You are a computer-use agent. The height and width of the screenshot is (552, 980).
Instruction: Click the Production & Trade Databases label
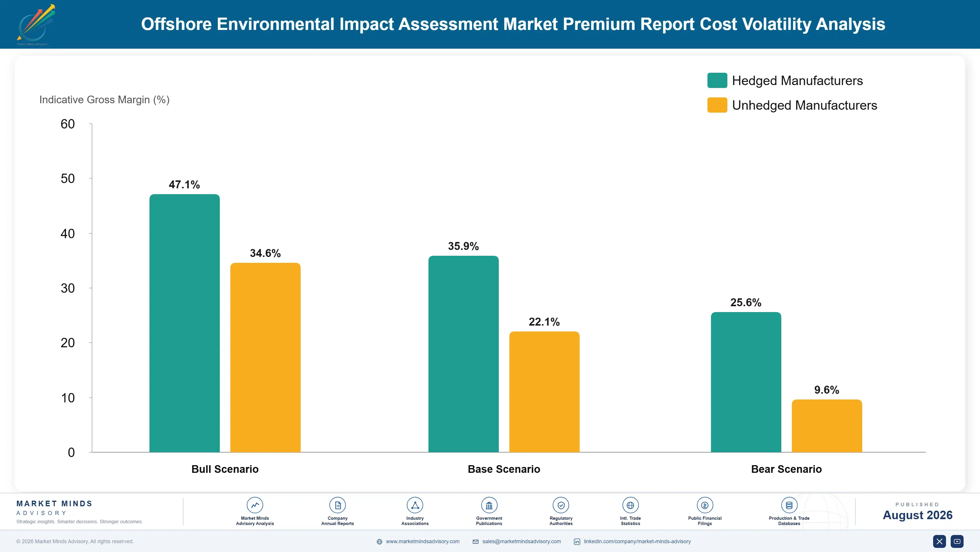point(789,521)
